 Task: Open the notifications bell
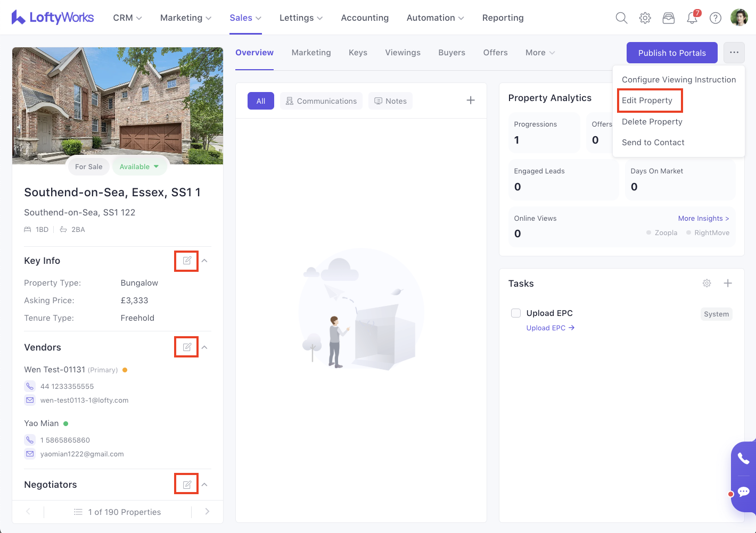click(x=692, y=18)
